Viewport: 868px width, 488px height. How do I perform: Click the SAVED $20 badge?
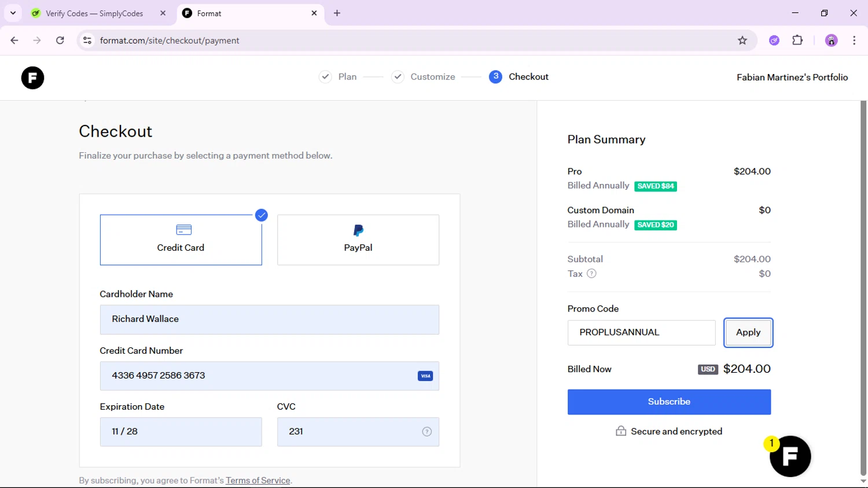tap(656, 225)
